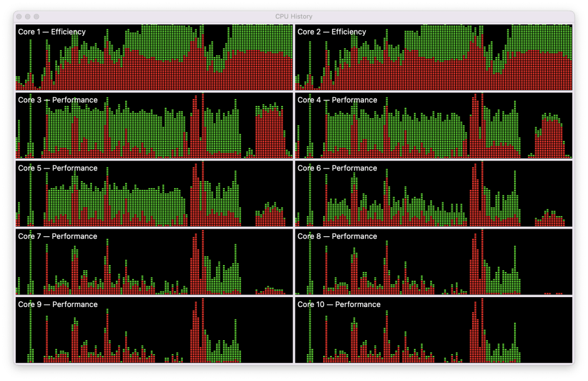Screen dimensions: 588x381
Task: Click the 'Core 6 — Performance' text label
Action: point(337,169)
